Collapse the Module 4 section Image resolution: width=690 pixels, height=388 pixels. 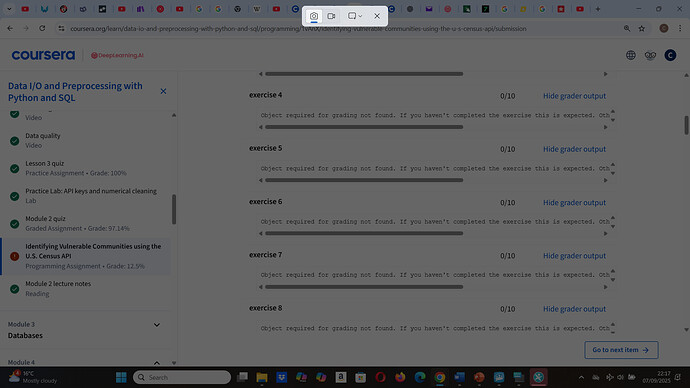tap(157, 363)
